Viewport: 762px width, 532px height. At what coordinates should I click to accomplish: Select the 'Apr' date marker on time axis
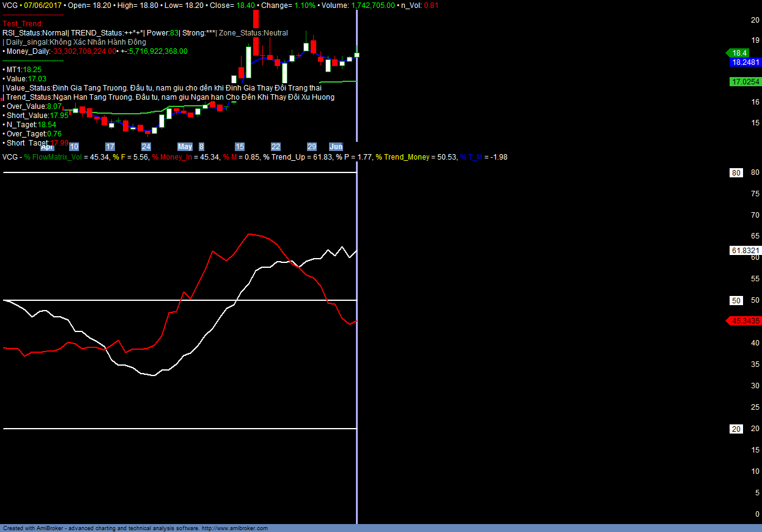(x=47, y=147)
